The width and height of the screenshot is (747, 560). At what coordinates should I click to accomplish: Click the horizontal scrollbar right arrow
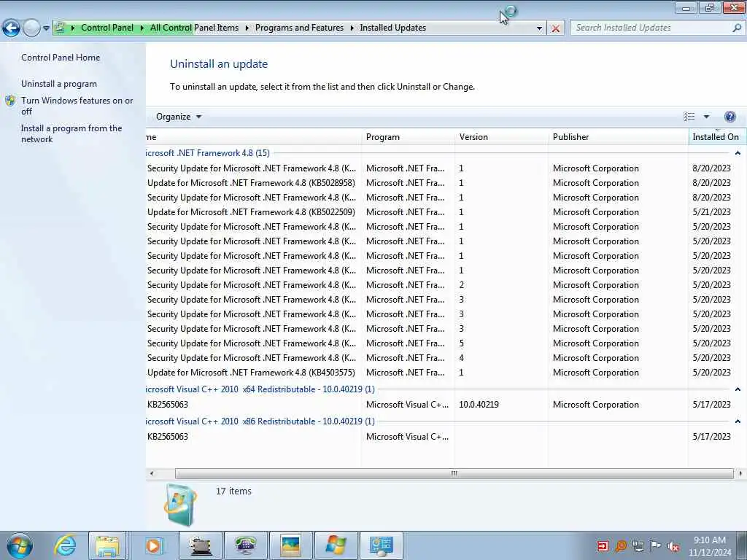coord(740,473)
